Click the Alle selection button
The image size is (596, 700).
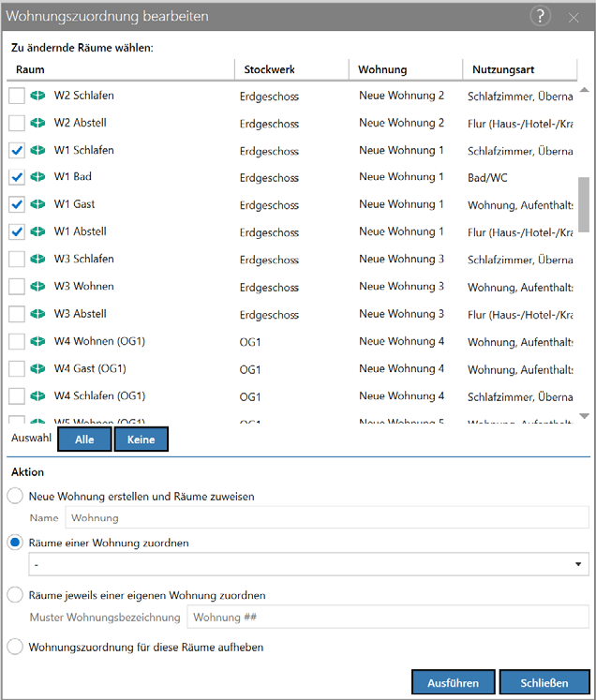(x=84, y=439)
